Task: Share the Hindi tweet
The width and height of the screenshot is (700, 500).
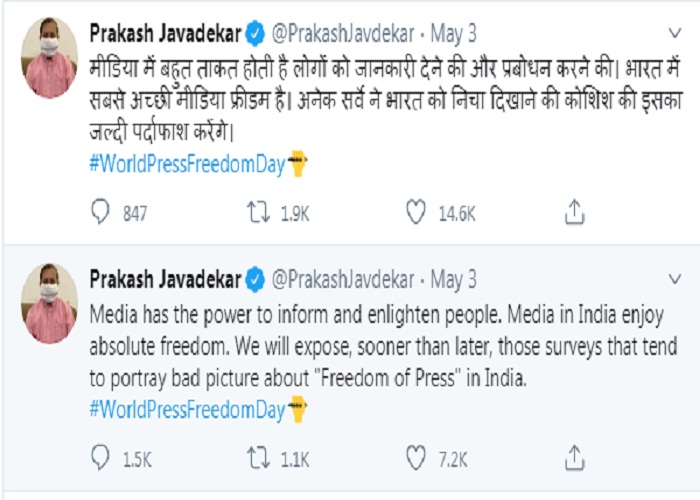Action: [x=574, y=211]
